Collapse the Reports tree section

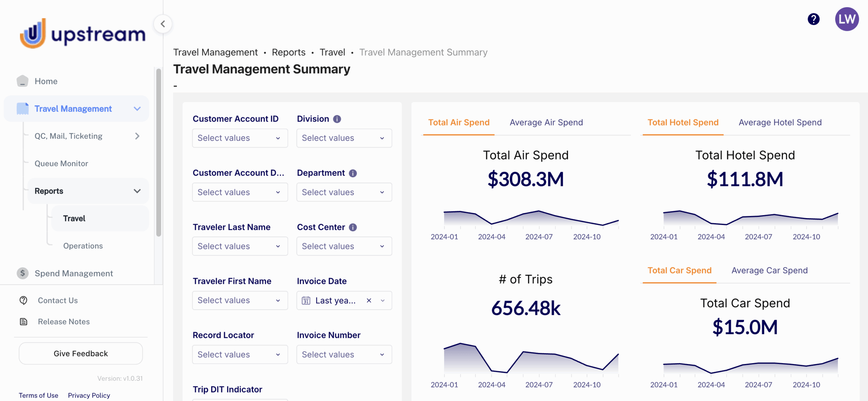pos(137,191)
